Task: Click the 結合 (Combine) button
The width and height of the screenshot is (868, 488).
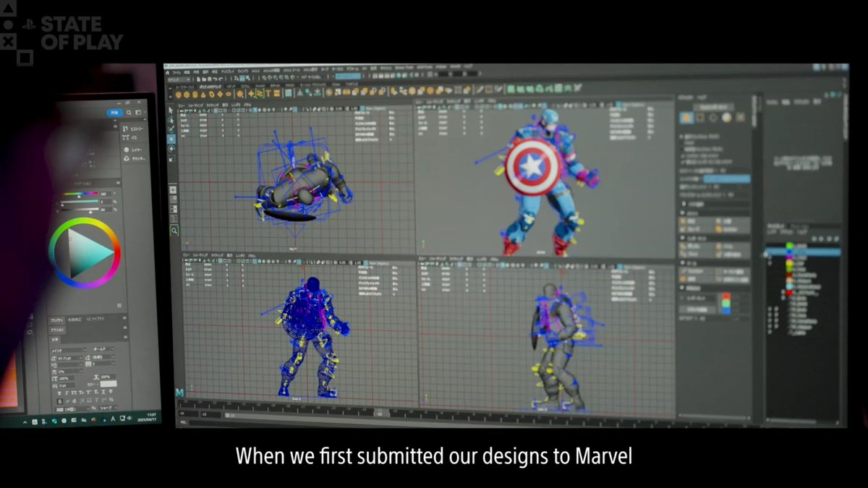Action: click(x=696, y=221)
